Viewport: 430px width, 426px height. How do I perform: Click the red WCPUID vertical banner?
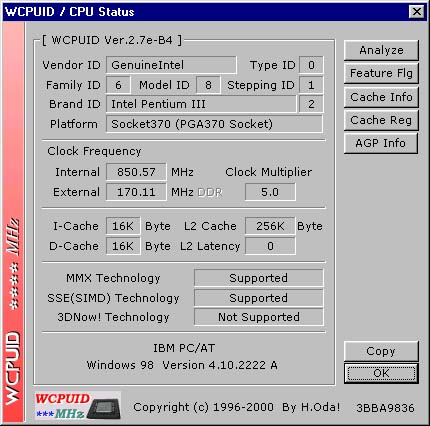[14, 222]
